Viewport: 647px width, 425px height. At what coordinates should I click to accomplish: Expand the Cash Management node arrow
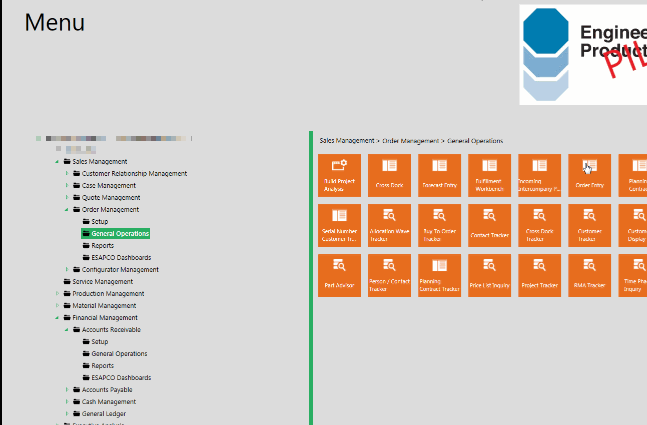pos(66,401)
